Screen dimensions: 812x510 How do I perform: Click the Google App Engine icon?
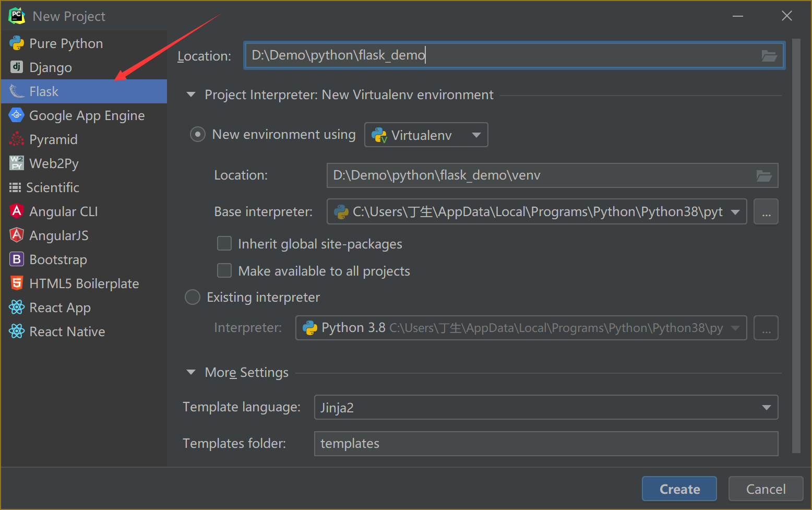17,115
